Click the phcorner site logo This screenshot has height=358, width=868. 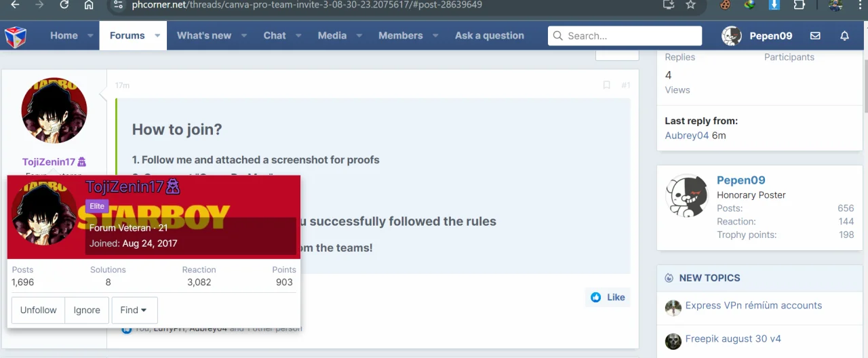click(x=16, y=36)
